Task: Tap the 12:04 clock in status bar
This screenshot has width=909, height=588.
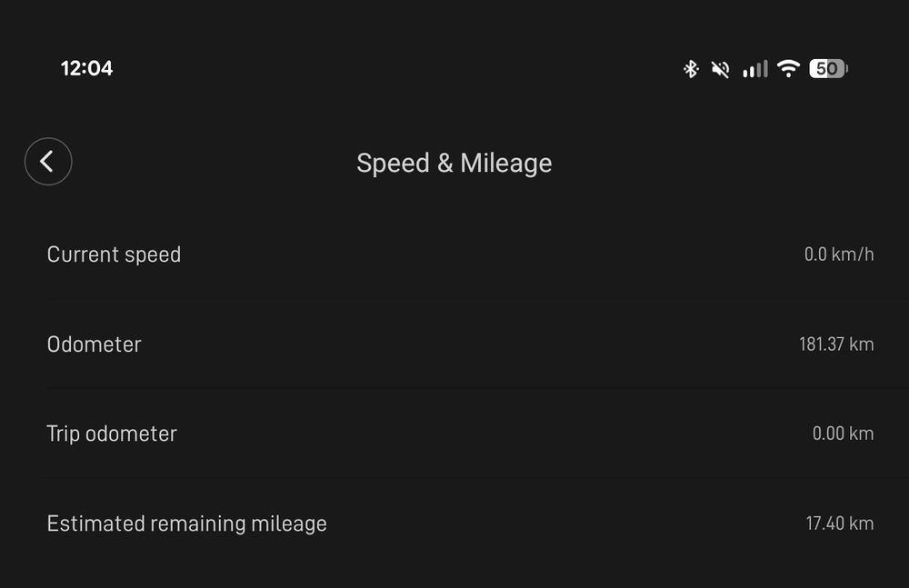Action: (86, 68)
